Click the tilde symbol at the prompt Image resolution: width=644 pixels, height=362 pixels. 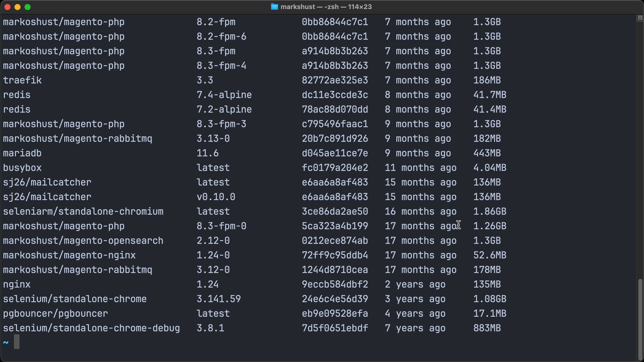(x=5, y=342)
